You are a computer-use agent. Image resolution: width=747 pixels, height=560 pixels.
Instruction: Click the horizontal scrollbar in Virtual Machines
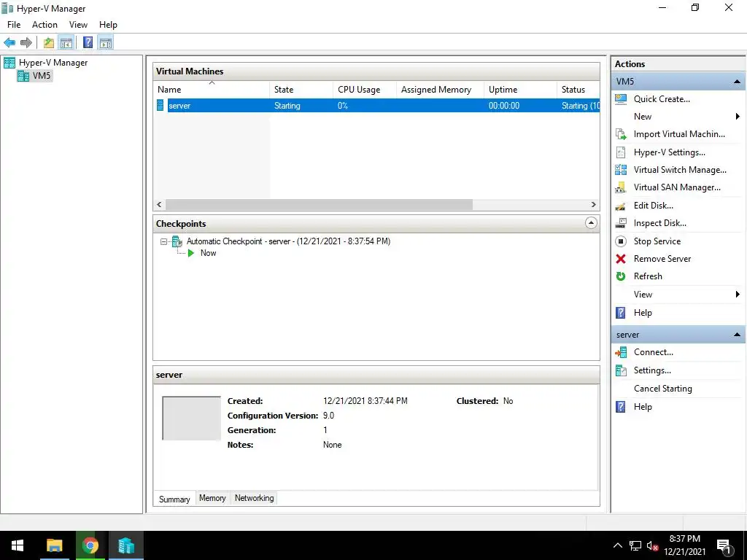319,205
